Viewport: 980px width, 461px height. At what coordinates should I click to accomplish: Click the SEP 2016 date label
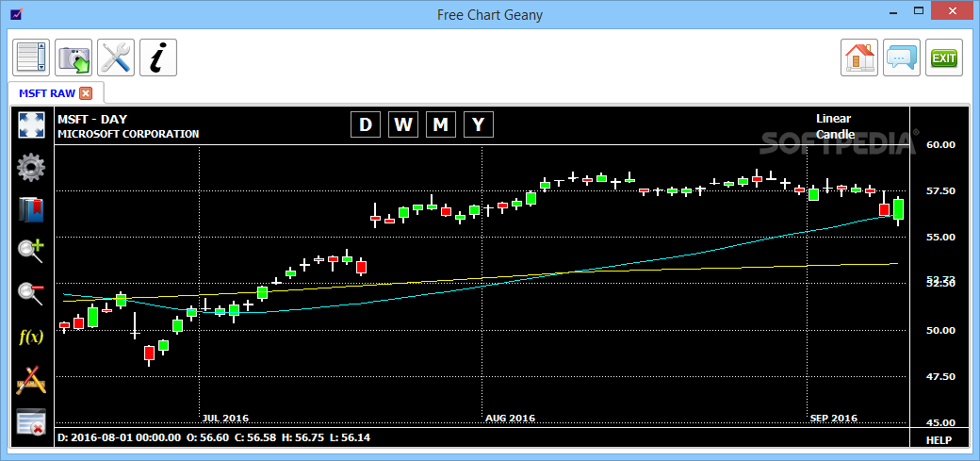tap(834, 418)
